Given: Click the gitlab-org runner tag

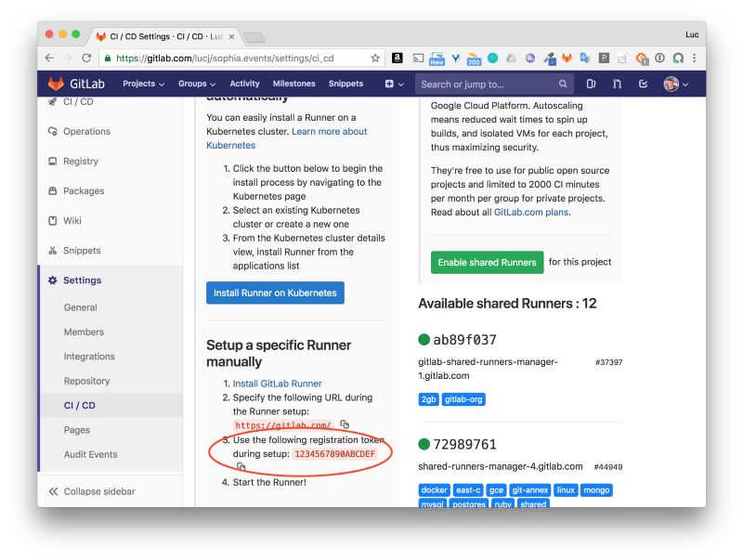Looking at the screenshot, I should [463, 399].
